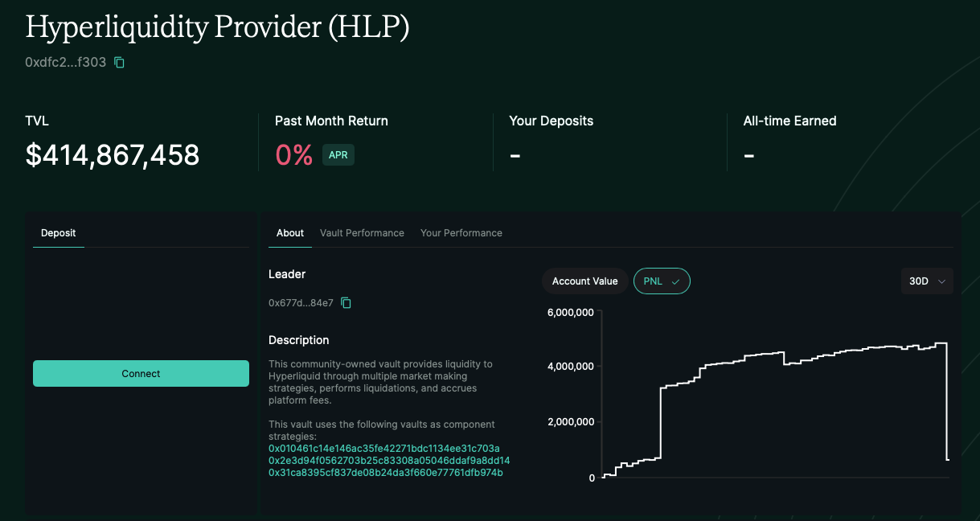980x521 pixels.
Task: Open component vault link starting 0x2e3d94f0
Action: click(x=389, y=461)
